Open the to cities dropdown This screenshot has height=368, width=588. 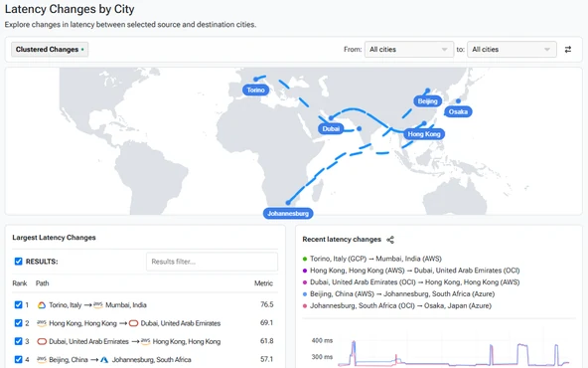click(512, 49)
